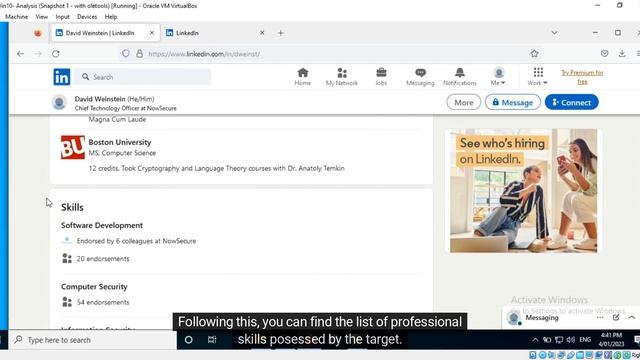Viewport: 640px width, 360px height.
Task: Open Messaging in the LinkedIn navbar
Action: click(x=420, y=77)
